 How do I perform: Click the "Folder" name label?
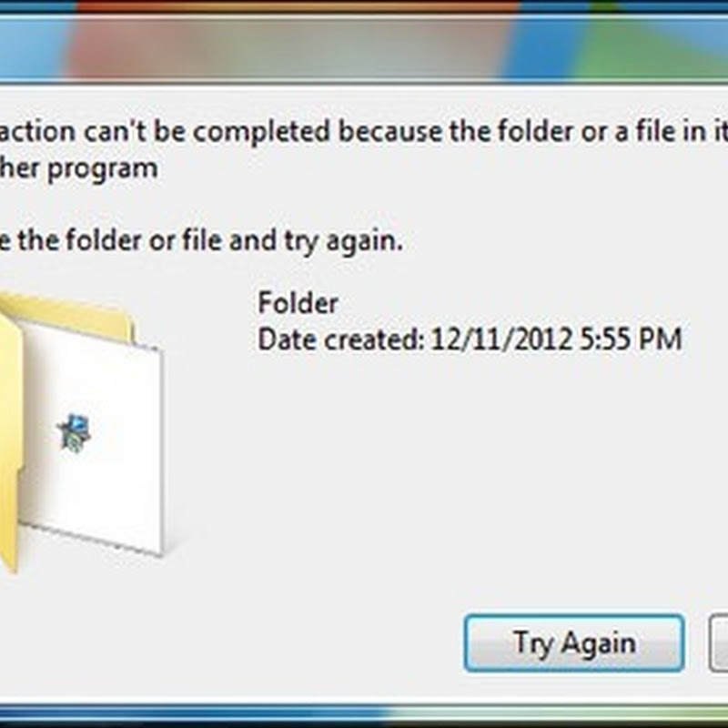(298, 303)
